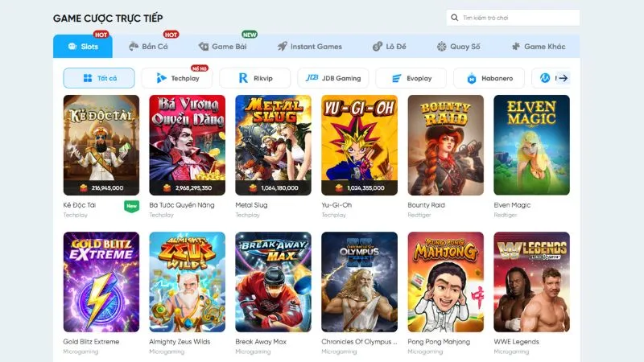
Task: Click the Almighty Zeus Wilds title
Action: (180, 341)
